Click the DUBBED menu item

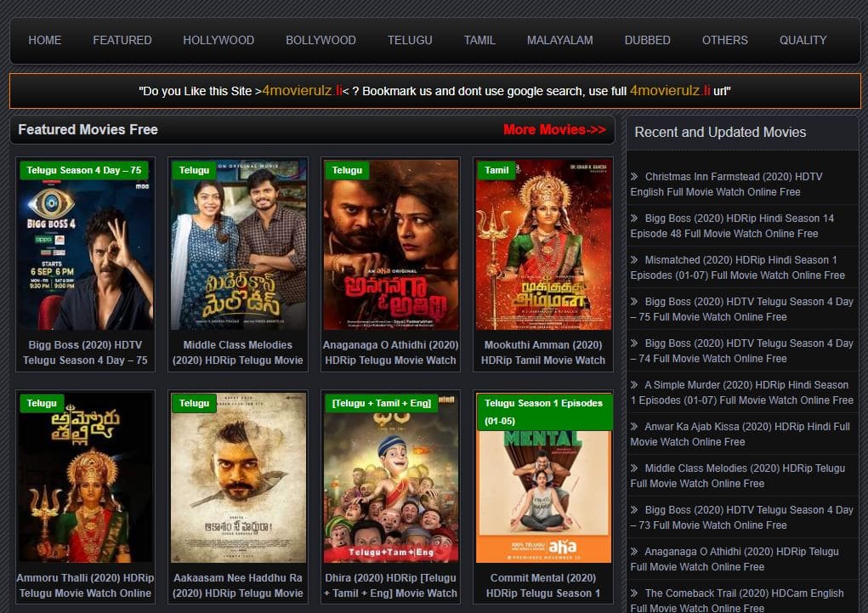click(x=647, y=41)
